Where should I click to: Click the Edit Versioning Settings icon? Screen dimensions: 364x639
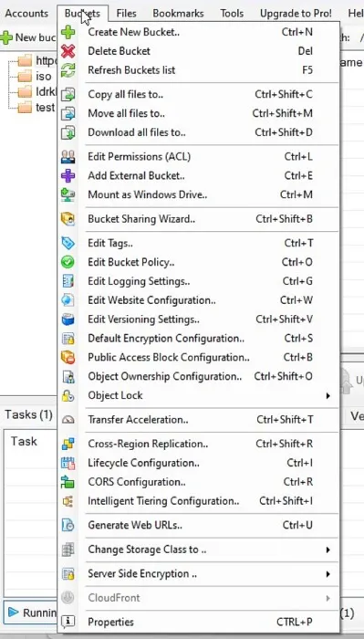(68, 319)
